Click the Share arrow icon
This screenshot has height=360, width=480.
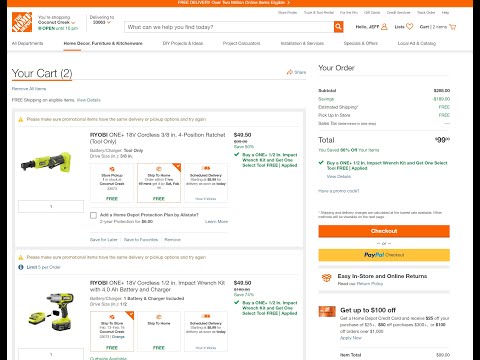[290, 72]
